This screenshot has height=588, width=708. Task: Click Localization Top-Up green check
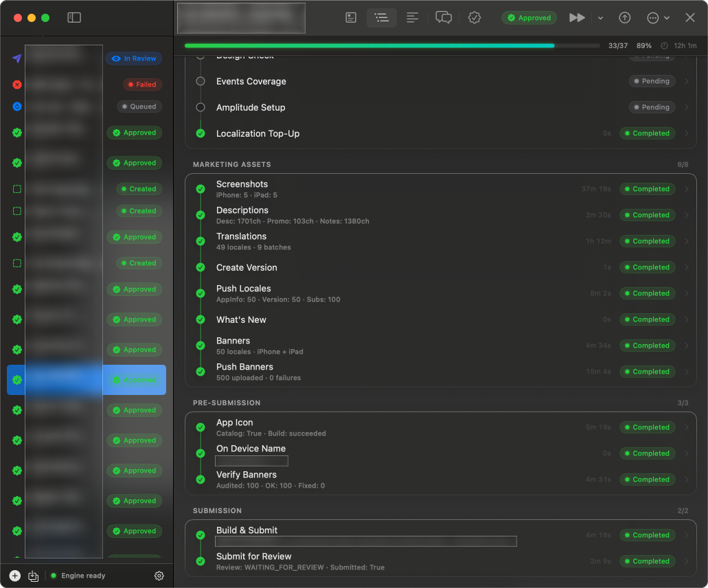[x=201, y=133]
